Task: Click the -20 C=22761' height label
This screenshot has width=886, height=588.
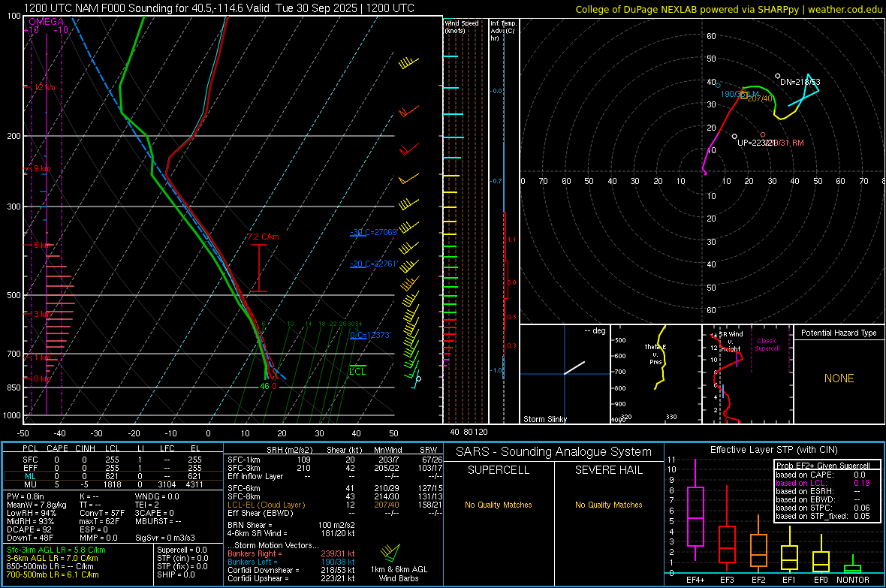Action: 374,264
